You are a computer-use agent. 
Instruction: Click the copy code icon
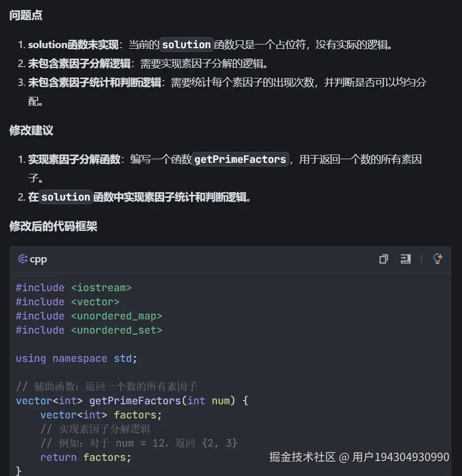coord(384,259)
